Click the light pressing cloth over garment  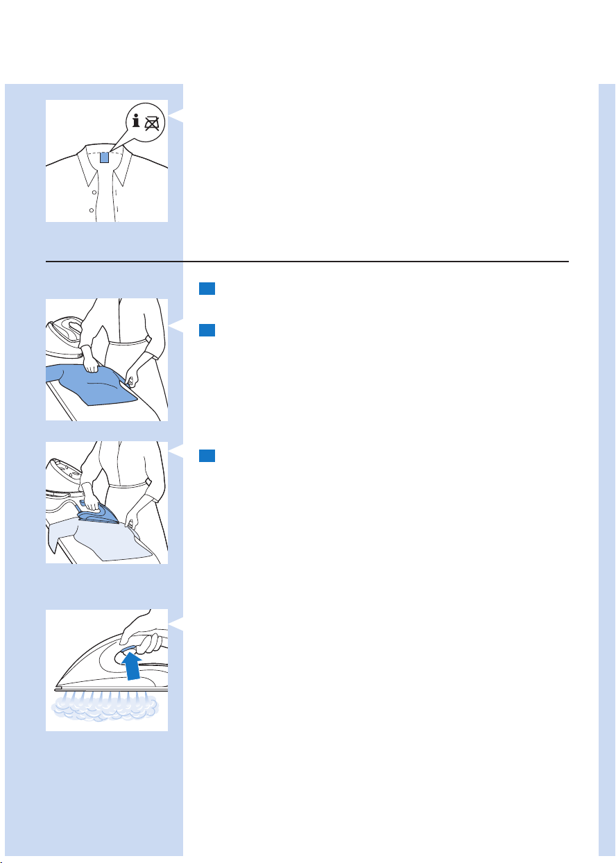[104, 539]
